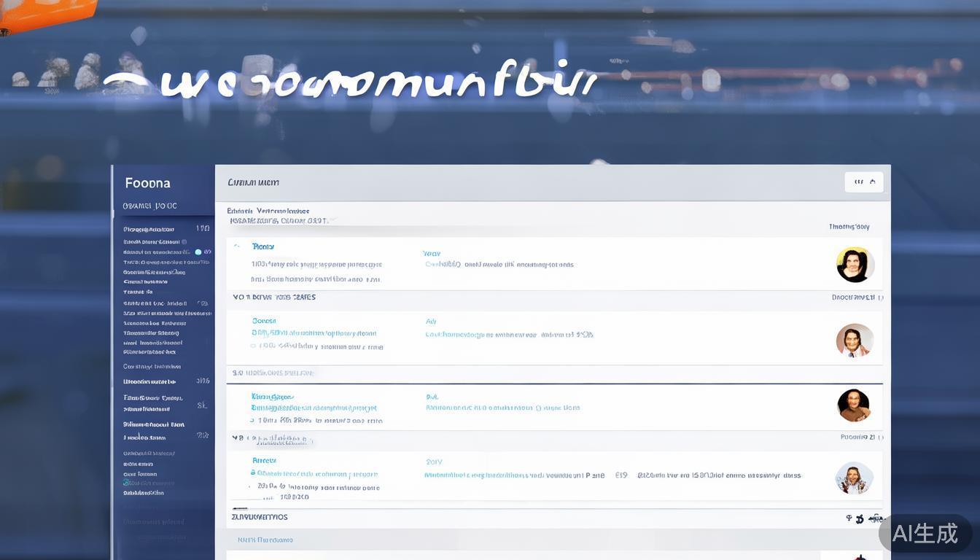Open the first post title link
This screenshot has height=560, width=980.
tap(262, 247)
